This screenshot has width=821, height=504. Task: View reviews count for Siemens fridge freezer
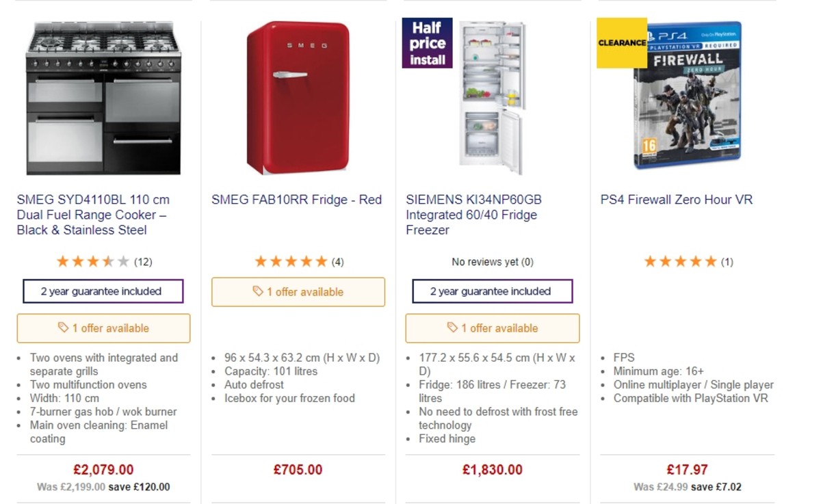(x=491, y=261)
